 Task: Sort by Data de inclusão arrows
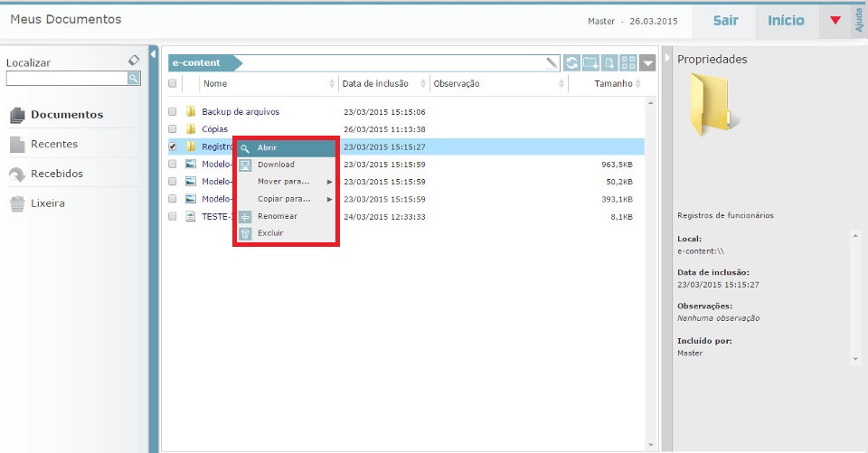(x=423, y=83)
